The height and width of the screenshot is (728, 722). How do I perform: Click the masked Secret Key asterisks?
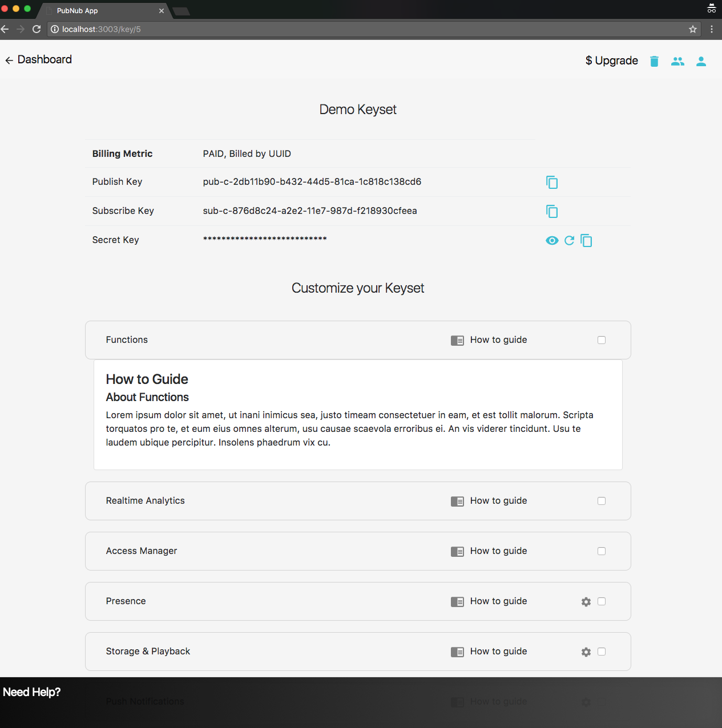(265, 239)
